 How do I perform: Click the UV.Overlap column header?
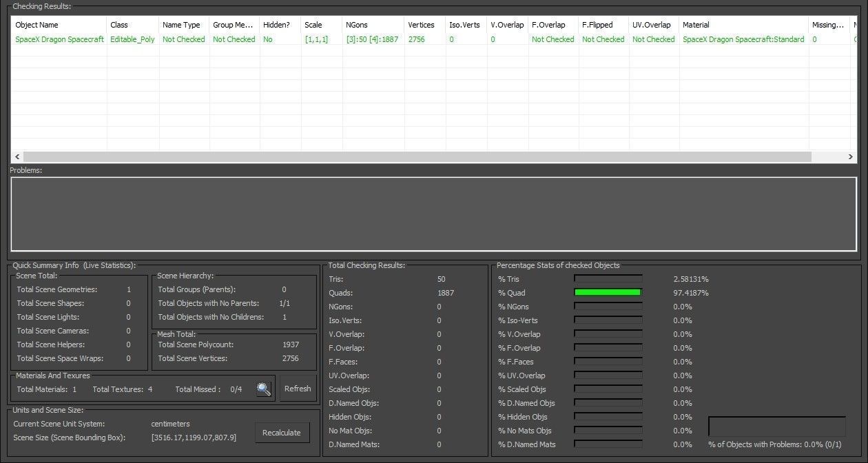tap(654, 25)
